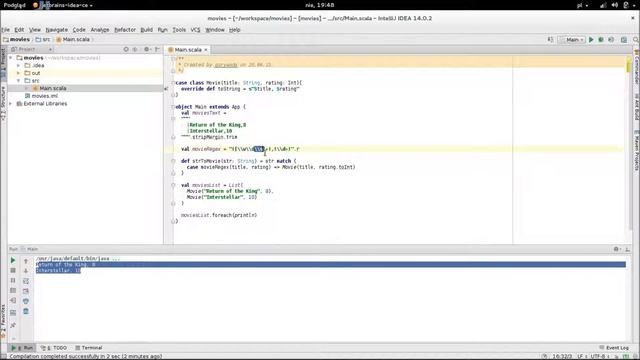This screenshot has height=360, width=640.
Task: Stop the process in Run panel
Action: point(13,270)
